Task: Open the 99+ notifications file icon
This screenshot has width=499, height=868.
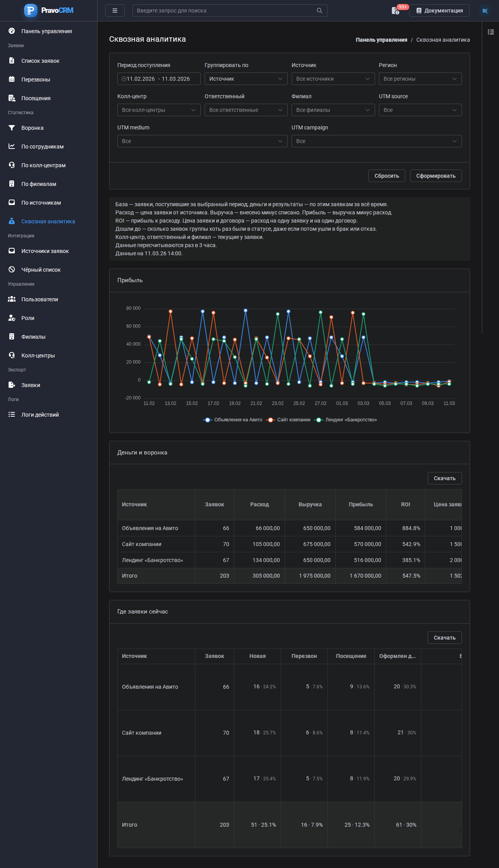Action: pos(395,11)
